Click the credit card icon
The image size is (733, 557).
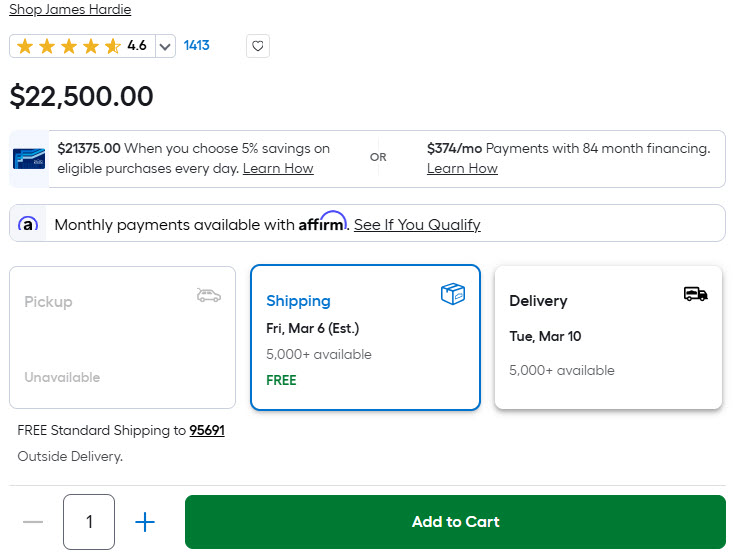[29, 158]
